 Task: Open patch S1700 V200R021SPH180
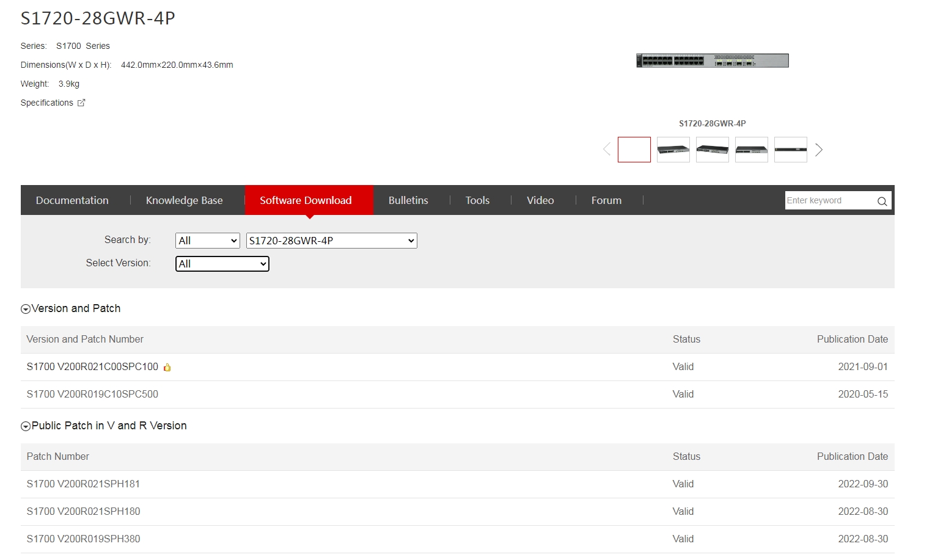[x=83, y=512]
